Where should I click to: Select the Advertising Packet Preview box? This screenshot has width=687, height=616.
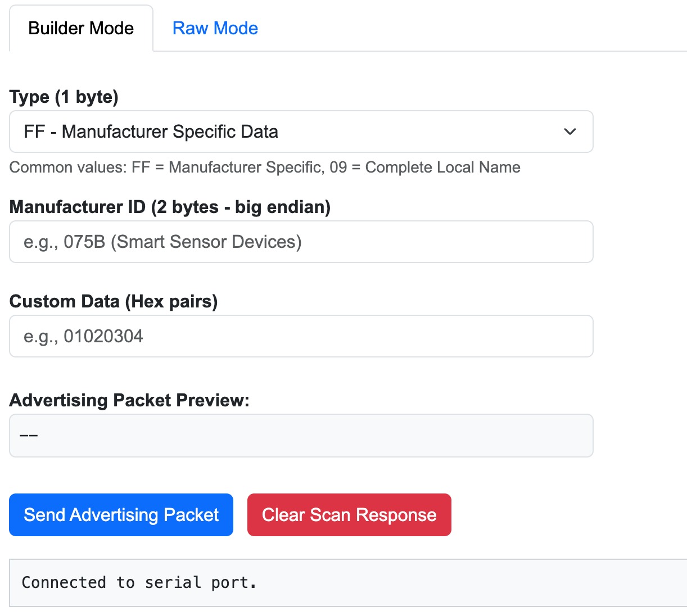click(x=301, y=435)
